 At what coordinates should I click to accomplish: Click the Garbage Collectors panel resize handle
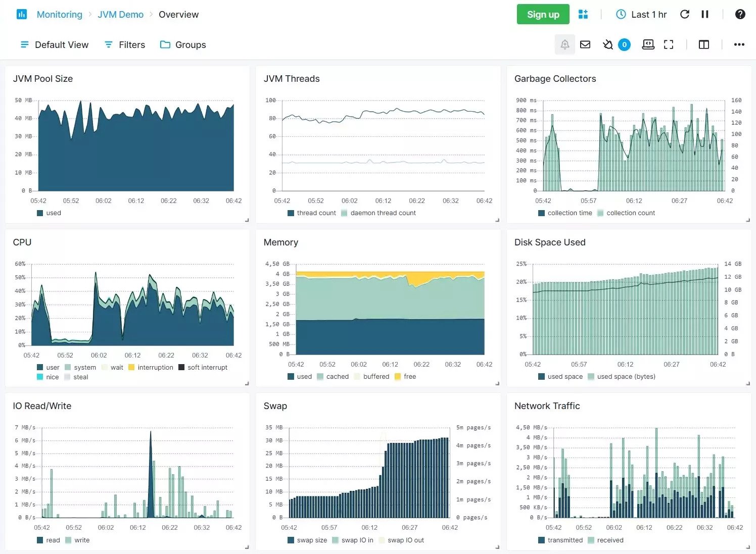tap(748, 220)
